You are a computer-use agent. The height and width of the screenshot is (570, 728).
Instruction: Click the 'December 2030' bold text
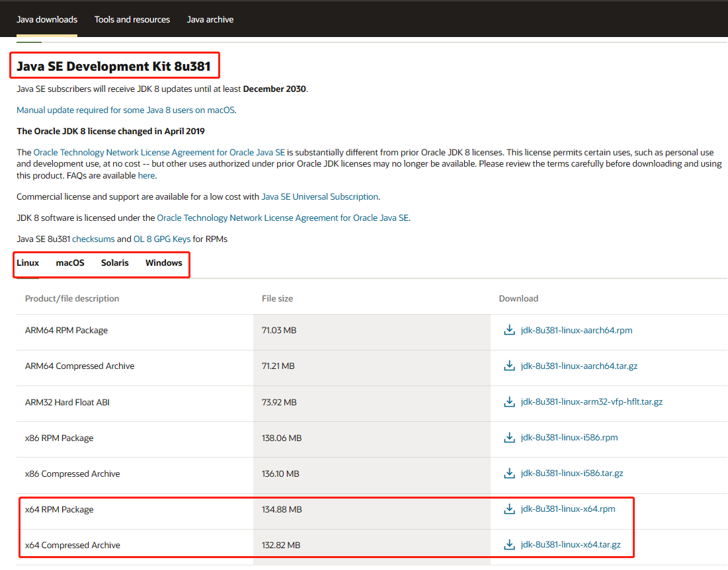pos(274,89)
